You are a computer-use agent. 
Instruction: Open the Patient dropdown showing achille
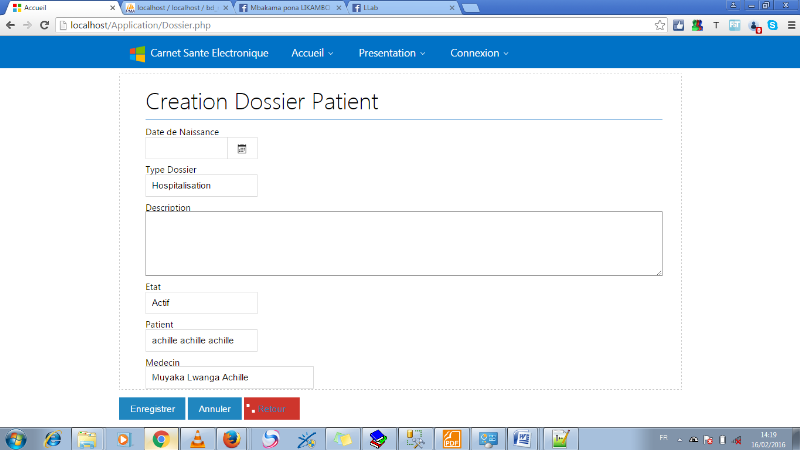202,340
